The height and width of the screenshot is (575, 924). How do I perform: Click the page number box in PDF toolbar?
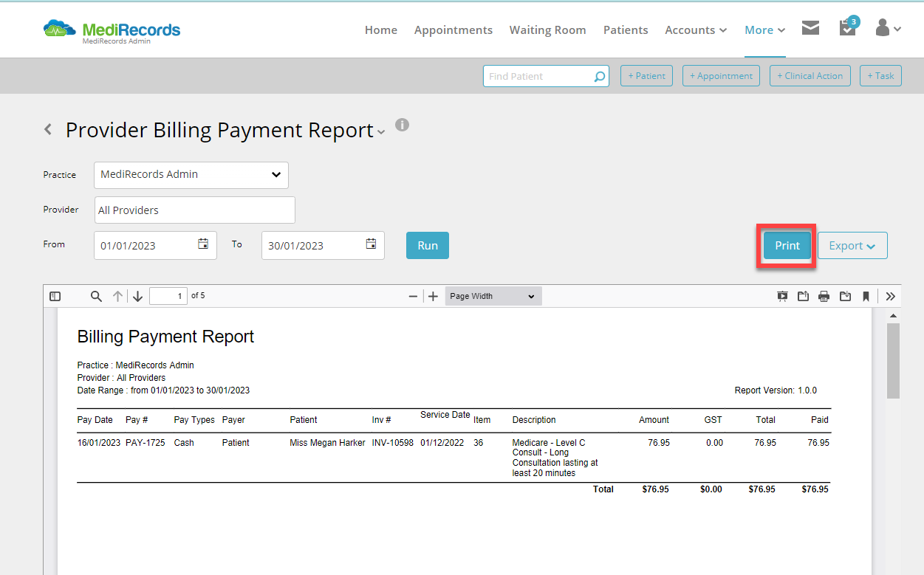168,296
